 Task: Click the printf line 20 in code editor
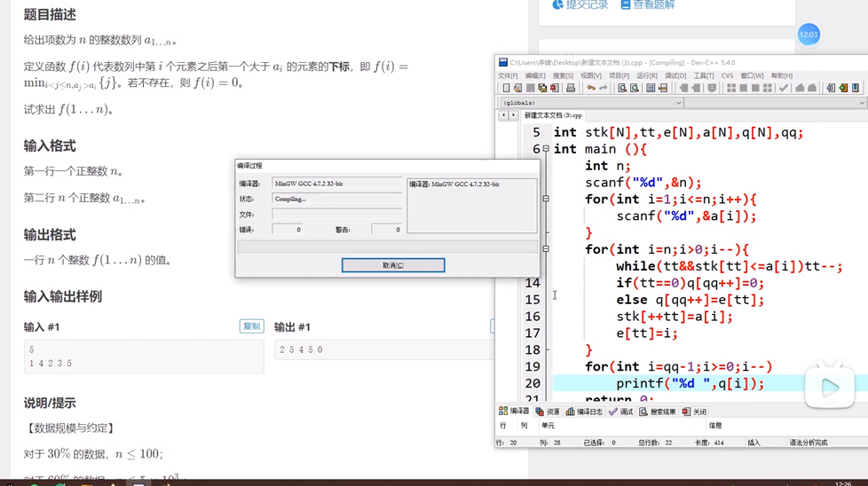pos(690,383)
